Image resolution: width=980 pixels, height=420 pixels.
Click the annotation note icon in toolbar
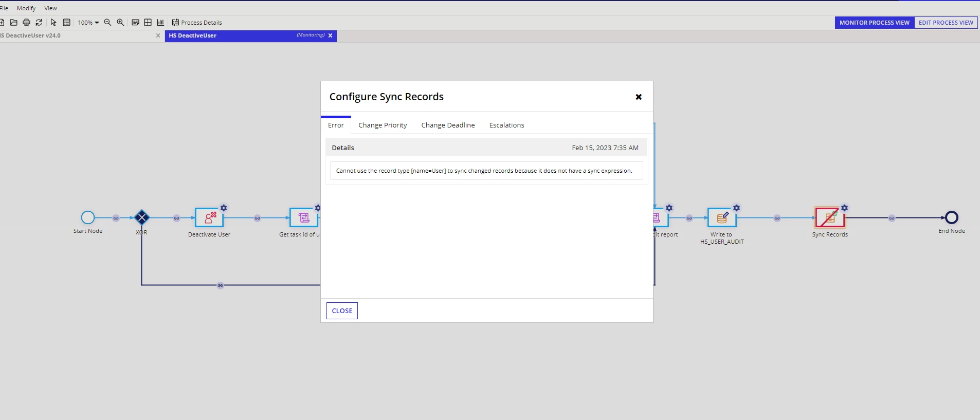(135, 23)
